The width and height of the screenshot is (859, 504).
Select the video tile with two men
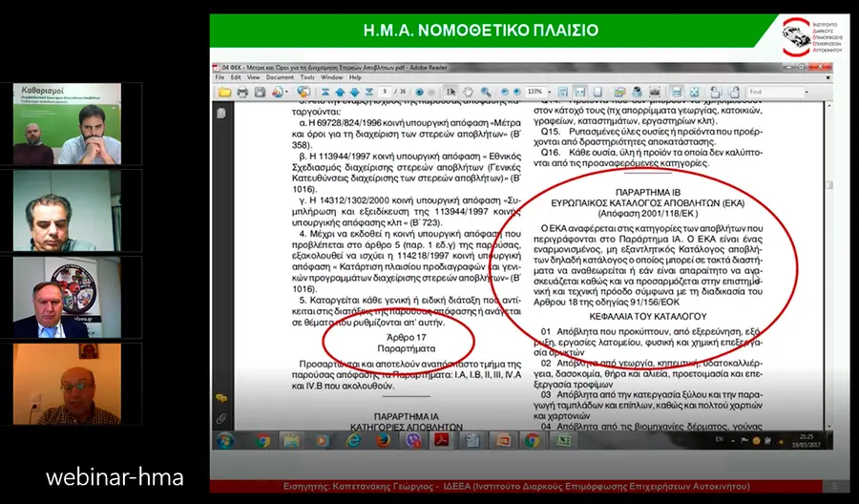pos(67,124)
